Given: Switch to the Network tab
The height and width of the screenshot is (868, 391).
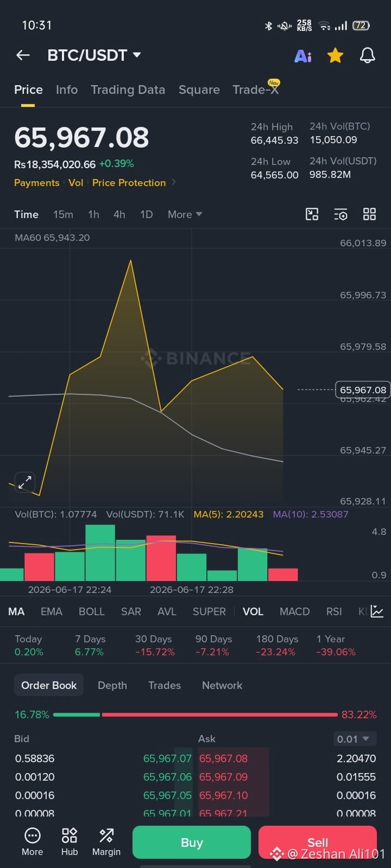Looking at the screenshot, I should pyautogui.click(x=222, y=685).
